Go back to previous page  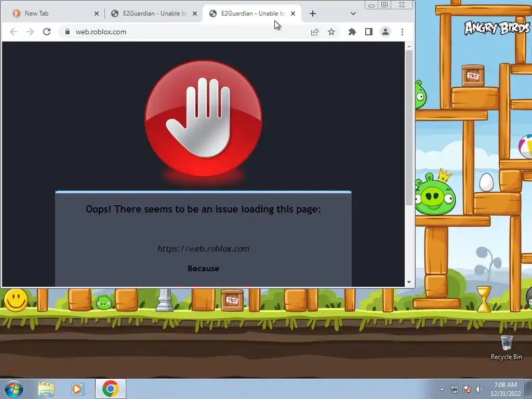click(x=14, y=32)
